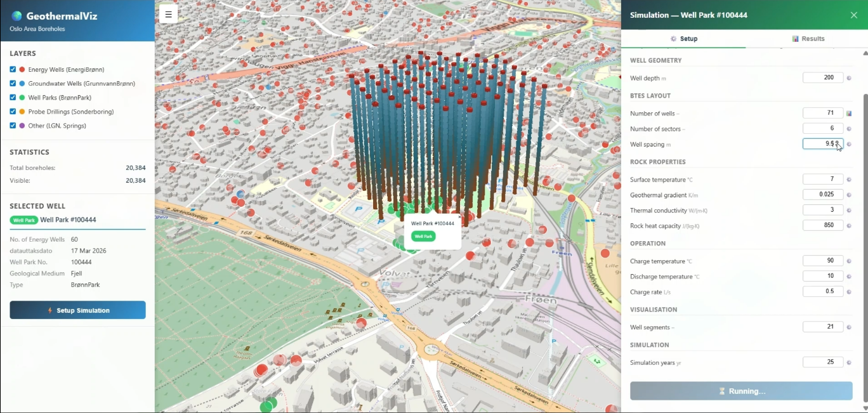Image resolution: width=868 pixels, height=413 pixels.
Task: Close the Well Park #100444 map popup
Action: [460, 217]
